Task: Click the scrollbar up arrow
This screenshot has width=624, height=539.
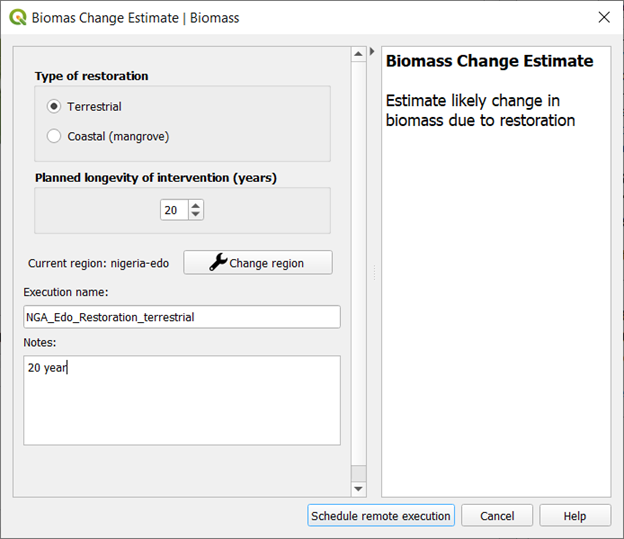Action: (359, 54)
